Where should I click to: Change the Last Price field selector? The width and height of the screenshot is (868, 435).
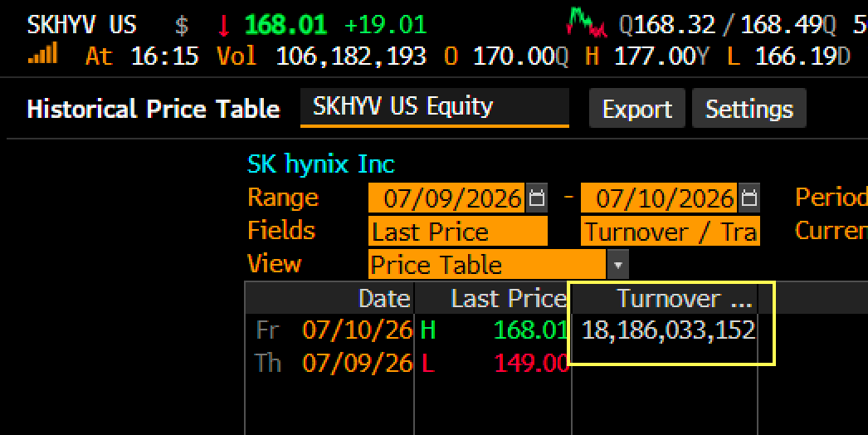[458, 231]
